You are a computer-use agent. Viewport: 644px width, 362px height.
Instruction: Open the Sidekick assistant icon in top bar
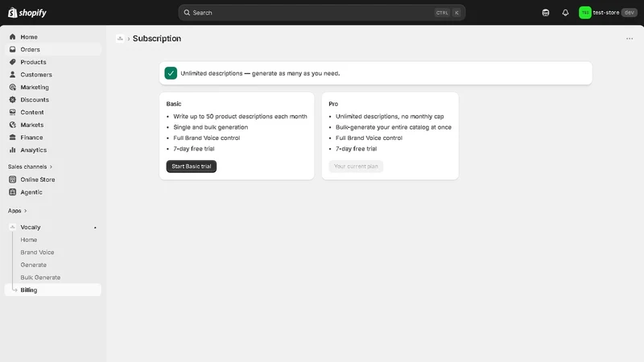[546, 13]
